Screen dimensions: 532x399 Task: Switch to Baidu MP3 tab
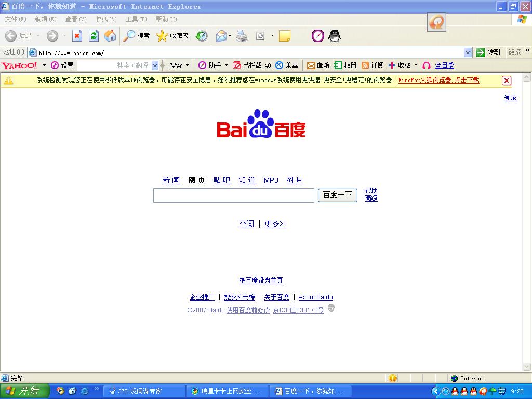271,180
